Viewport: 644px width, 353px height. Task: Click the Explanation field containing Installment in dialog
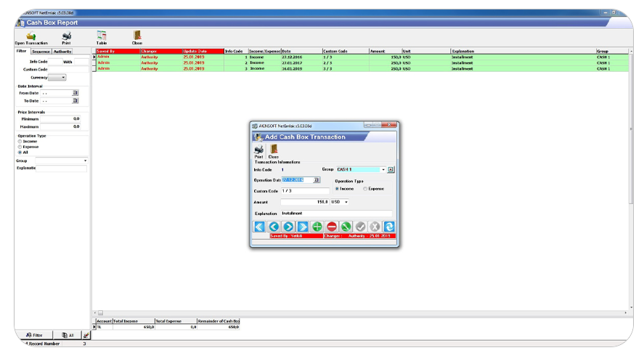click(x=336, y=214)
